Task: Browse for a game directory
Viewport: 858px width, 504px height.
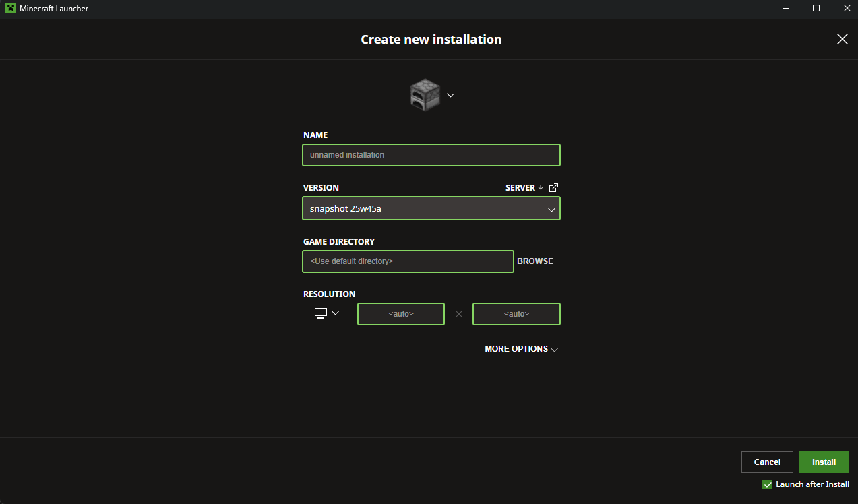Action: [x=535, y=261]
